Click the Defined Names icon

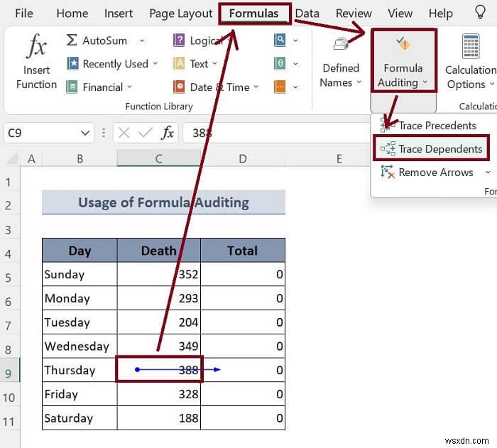tap(341, 45)
